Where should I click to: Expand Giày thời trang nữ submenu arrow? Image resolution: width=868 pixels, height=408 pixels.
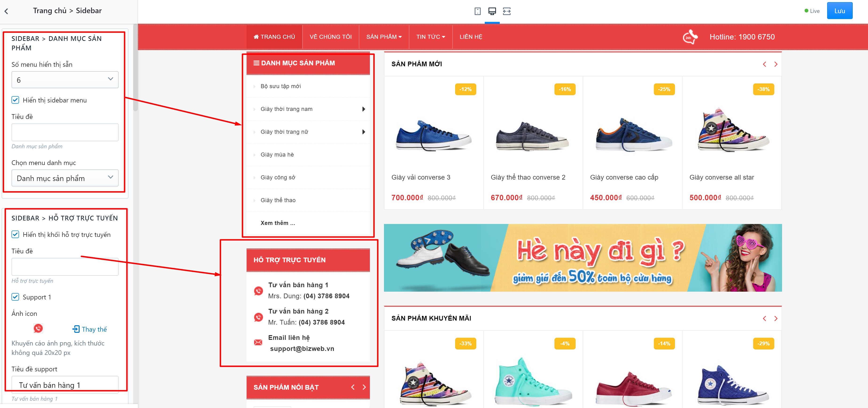pyautogui.click(x=364, y=132)
